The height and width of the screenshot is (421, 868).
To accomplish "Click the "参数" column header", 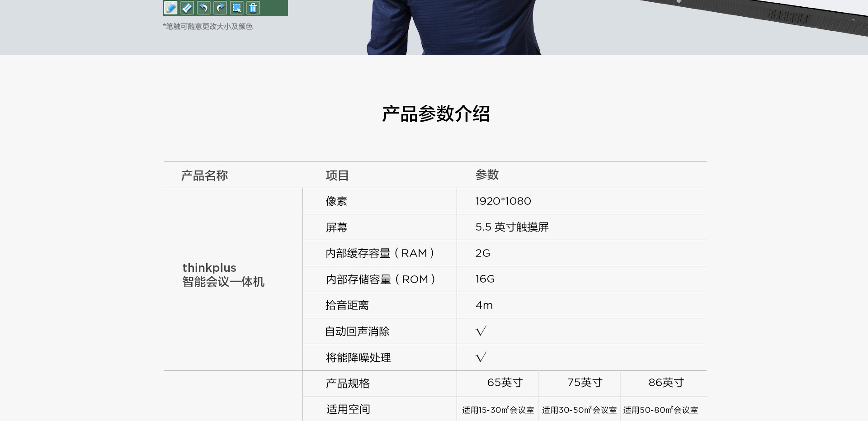I will [x=487, y=175].
